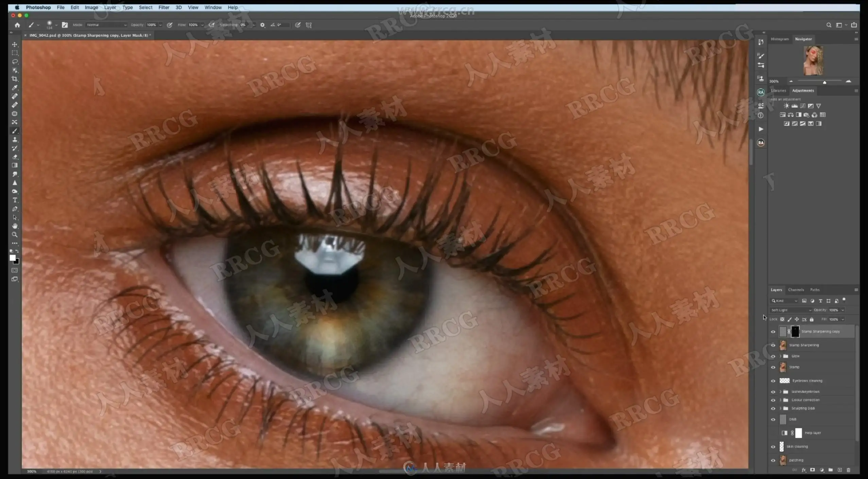
Task: Hide the Skin cleaning layer
Action: (773, 447)
